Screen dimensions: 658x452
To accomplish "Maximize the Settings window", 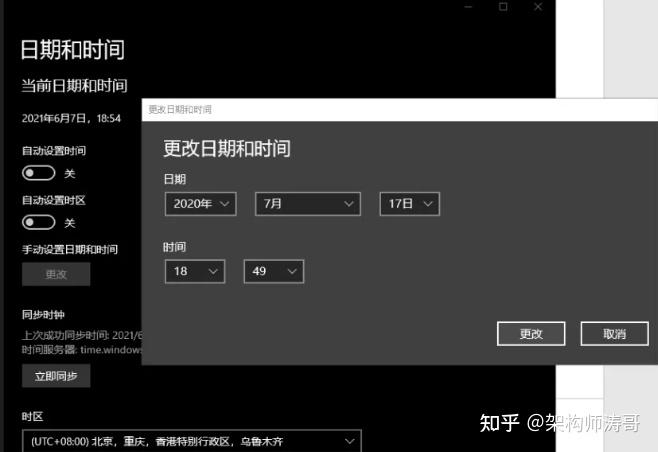I will [x=503, y=7].
